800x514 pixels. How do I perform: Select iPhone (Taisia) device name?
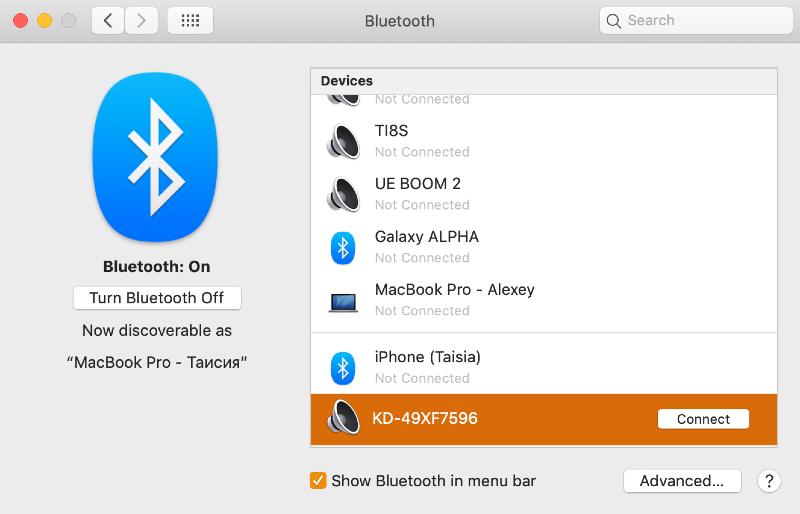[428, 357]
